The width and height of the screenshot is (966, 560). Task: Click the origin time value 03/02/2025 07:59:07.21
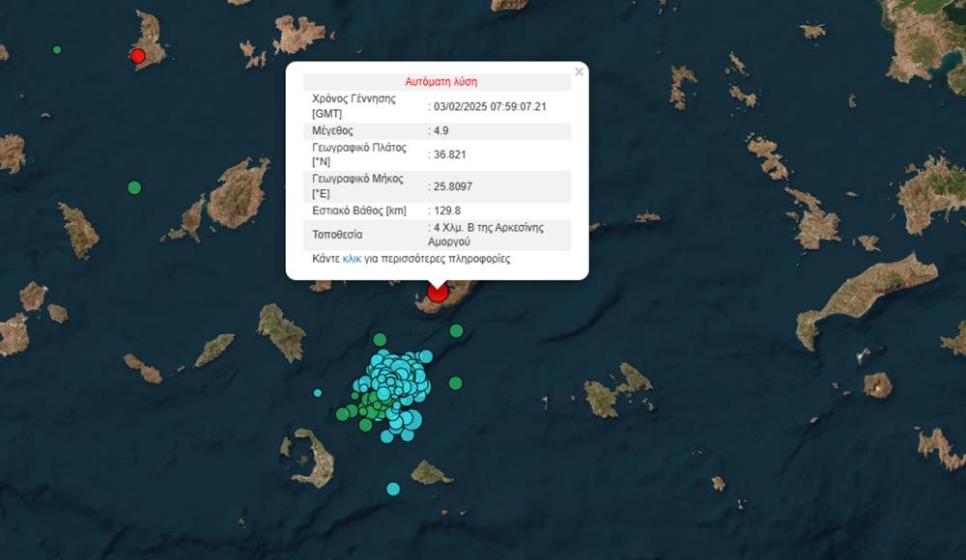click(488, 106)
